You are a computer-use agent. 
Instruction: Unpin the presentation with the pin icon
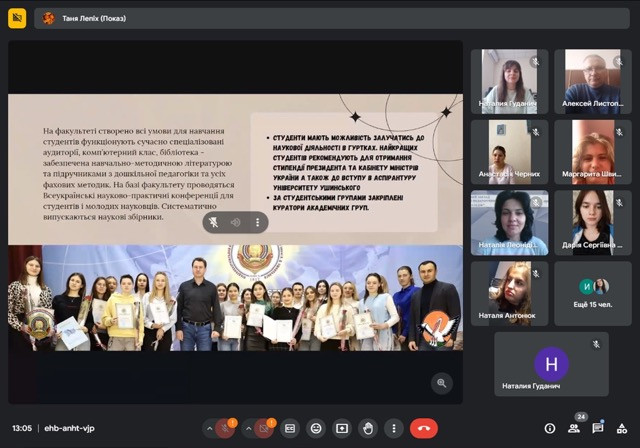[213, 222]
